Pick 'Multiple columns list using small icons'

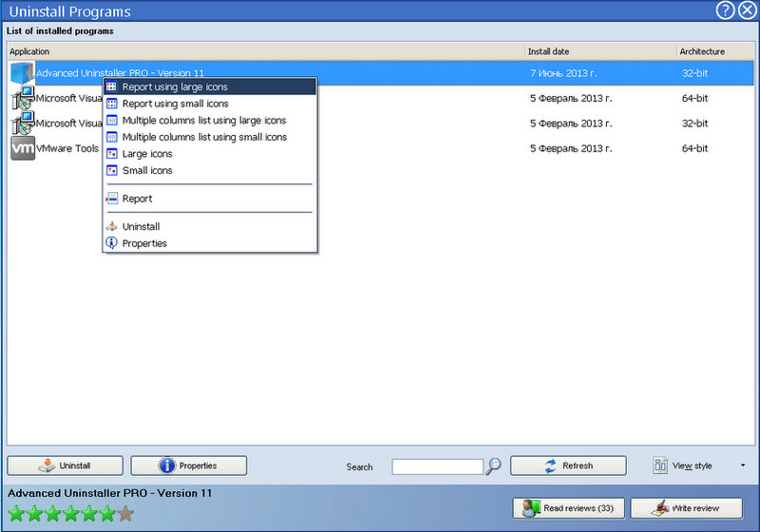(210, 137)
